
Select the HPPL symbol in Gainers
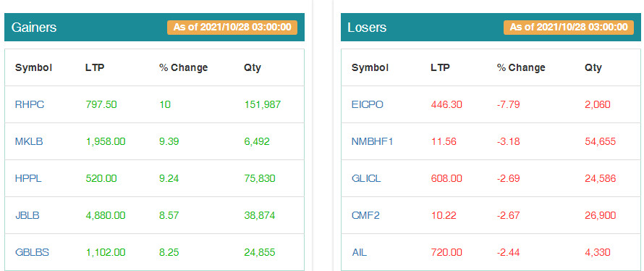point(28,178)
